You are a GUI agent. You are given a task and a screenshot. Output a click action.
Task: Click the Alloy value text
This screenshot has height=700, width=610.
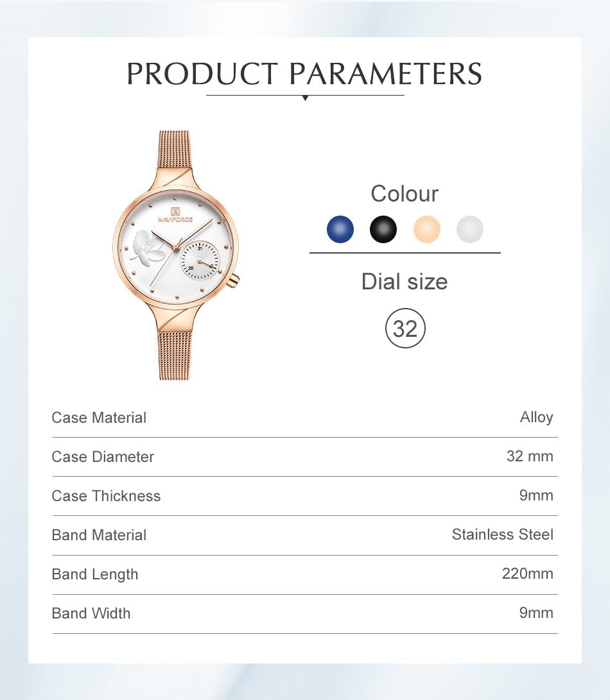(536, 417)
